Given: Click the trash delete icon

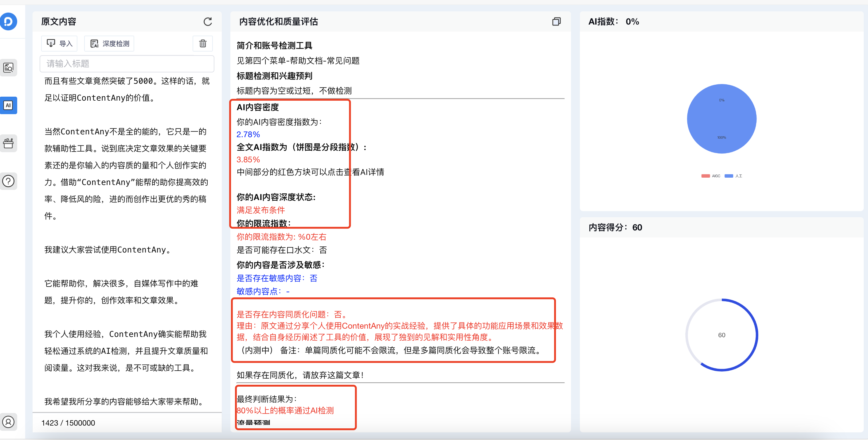Looking at the screenshot, I should 202,44.
